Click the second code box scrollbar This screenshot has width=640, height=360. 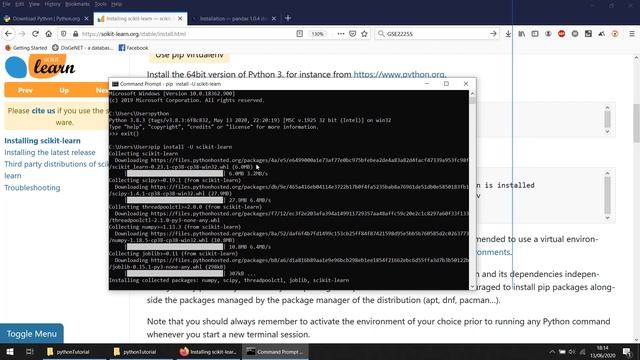click(x=607, y=196)
